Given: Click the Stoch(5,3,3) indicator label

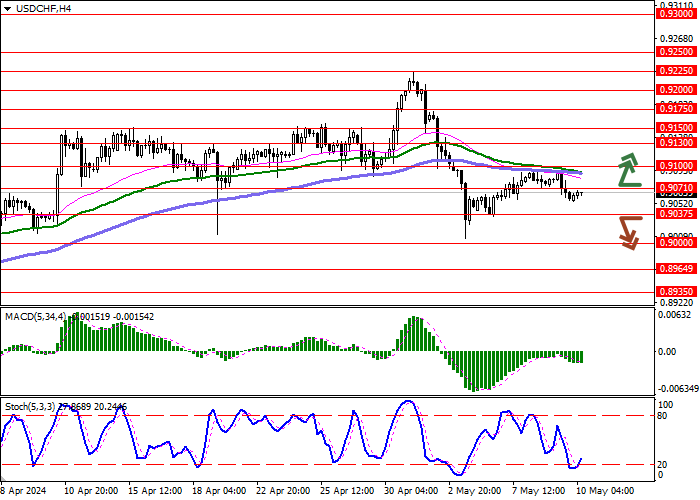Looking at the screenshot, I should click(30, 407).
